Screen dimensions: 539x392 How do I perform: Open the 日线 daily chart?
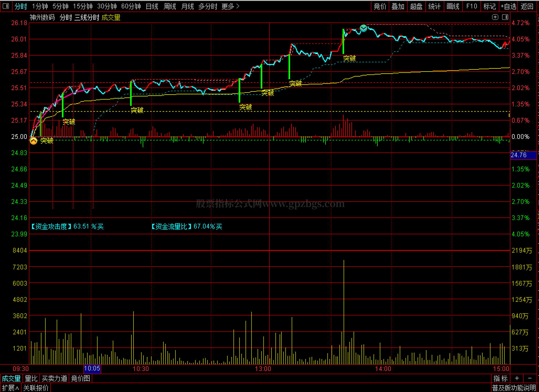pos(152,6)
